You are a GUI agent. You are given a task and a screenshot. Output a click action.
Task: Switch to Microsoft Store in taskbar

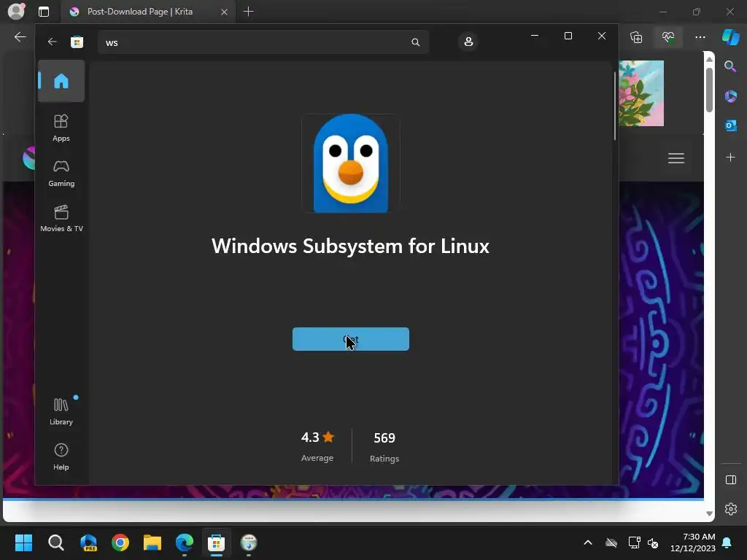point(216,542)
